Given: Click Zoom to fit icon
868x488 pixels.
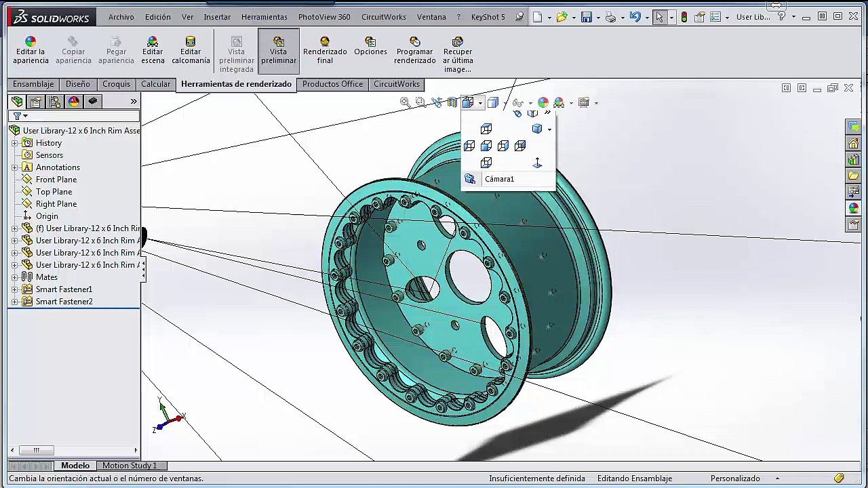Looking at the screenshot, I should [x=405, y=102].
